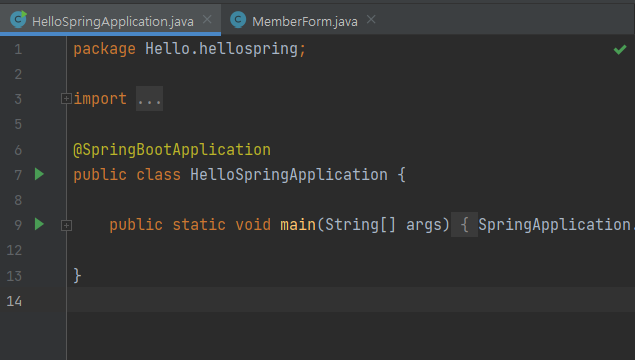Click the closing brace on line 13

tap(77, 275)
